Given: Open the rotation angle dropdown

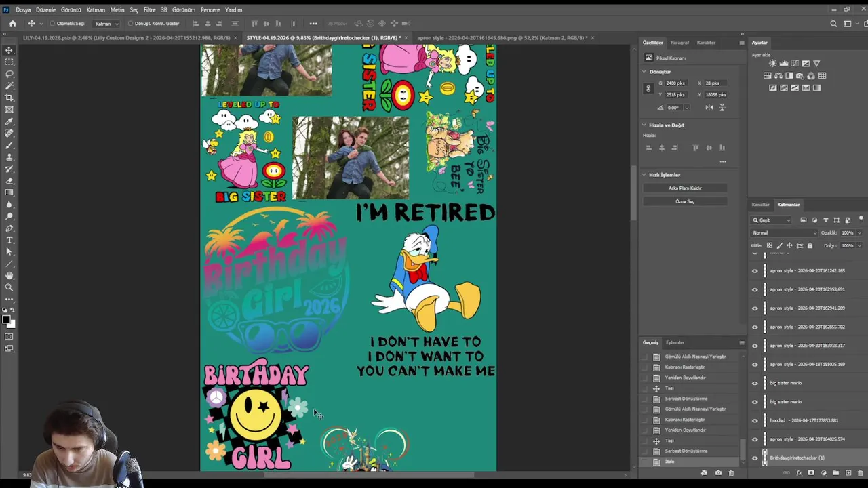Looking at the screenshot, I should [x=686, y=108].
